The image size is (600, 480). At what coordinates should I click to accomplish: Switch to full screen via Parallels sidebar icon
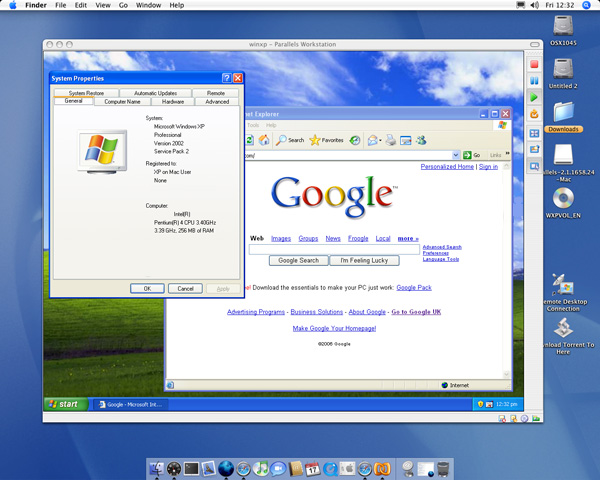534,133
